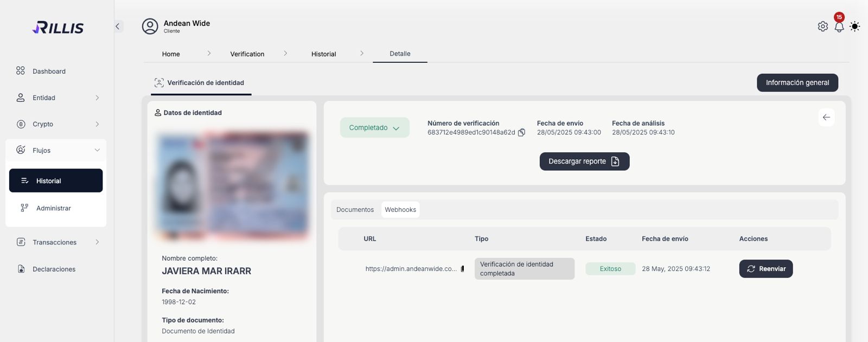
Task: Select Verificación de identidad tab
Action: click(201, 83)
